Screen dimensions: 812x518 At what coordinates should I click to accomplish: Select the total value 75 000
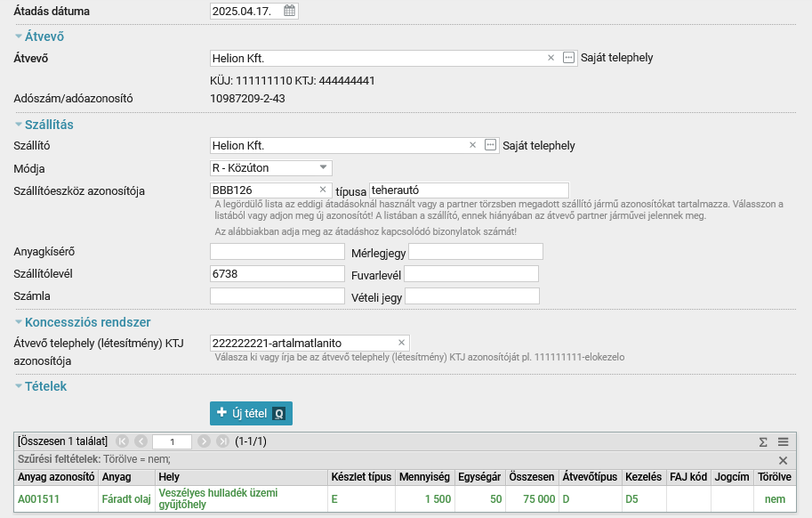coord(539,499)
